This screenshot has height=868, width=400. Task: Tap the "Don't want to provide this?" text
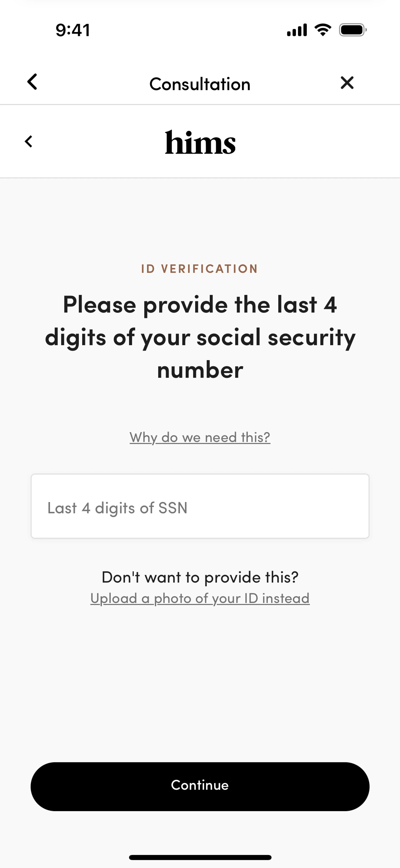click(200, 577)
